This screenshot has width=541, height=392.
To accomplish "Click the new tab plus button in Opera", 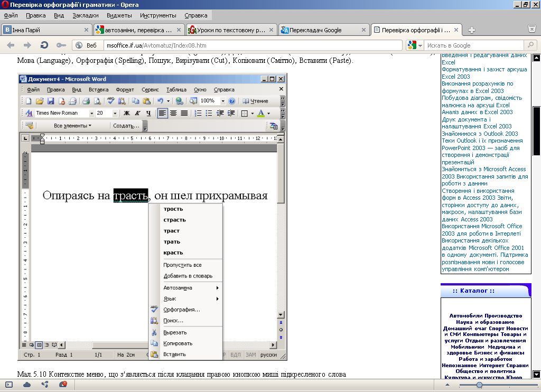I will pos(472,30).
